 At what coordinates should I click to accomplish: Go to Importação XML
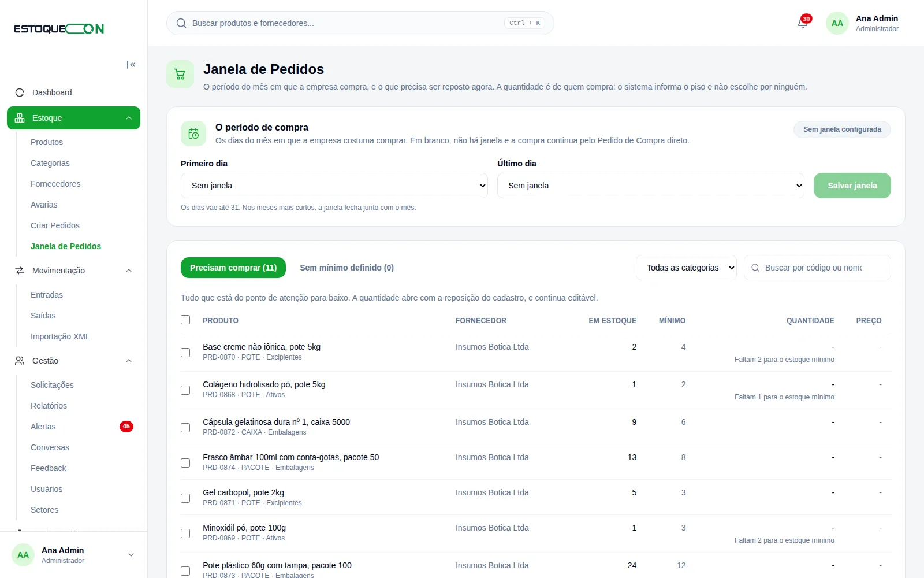[60, 336]
